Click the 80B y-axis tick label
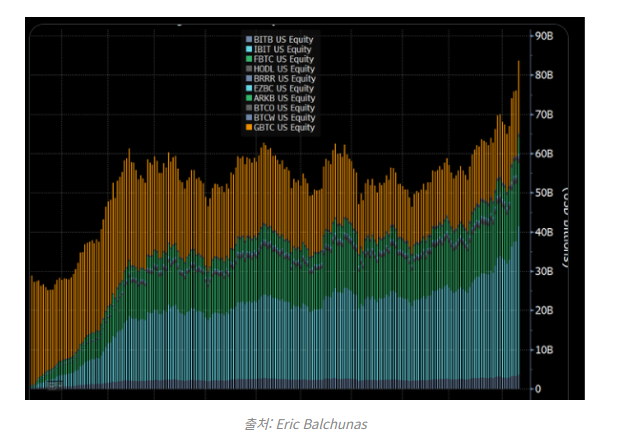Screen dimensions: 624x443 coord(544,75)
